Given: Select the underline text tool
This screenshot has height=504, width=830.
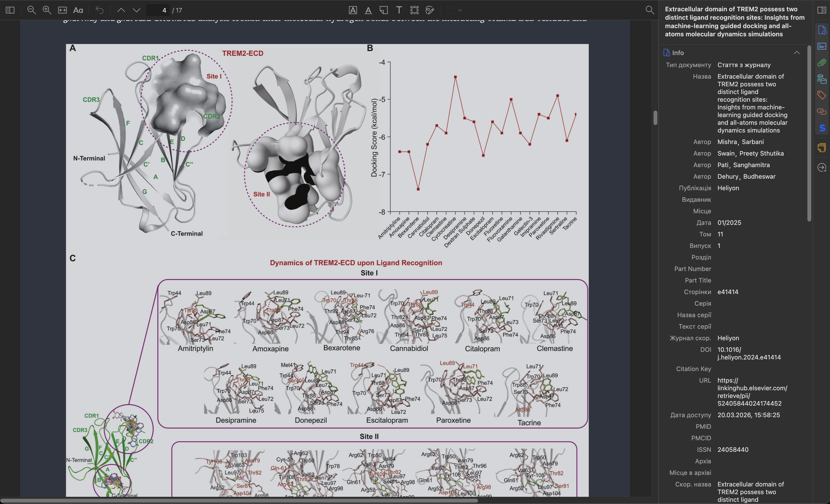Looking at the screenshot, I should 368,10.
